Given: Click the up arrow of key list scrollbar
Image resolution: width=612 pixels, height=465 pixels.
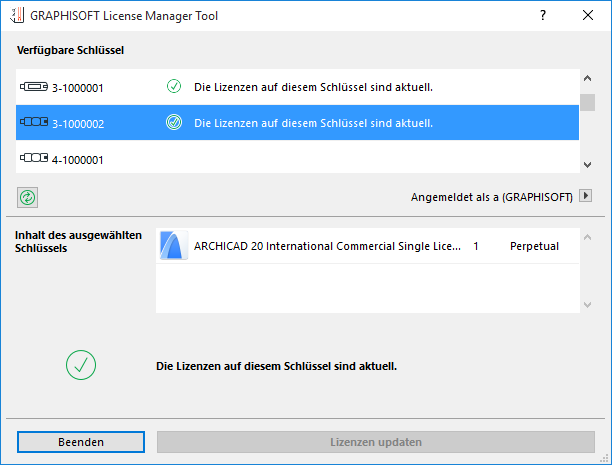Looking at the screenshot, I should tap(587, 78).
